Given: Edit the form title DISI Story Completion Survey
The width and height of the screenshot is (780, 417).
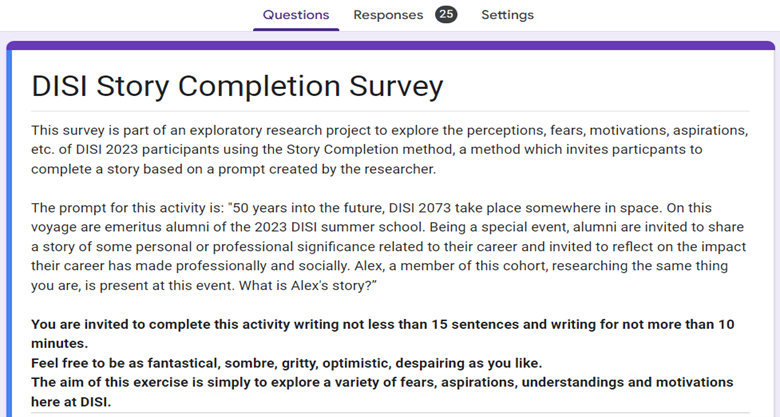Looking at the screenshot, I should point(237,86).
